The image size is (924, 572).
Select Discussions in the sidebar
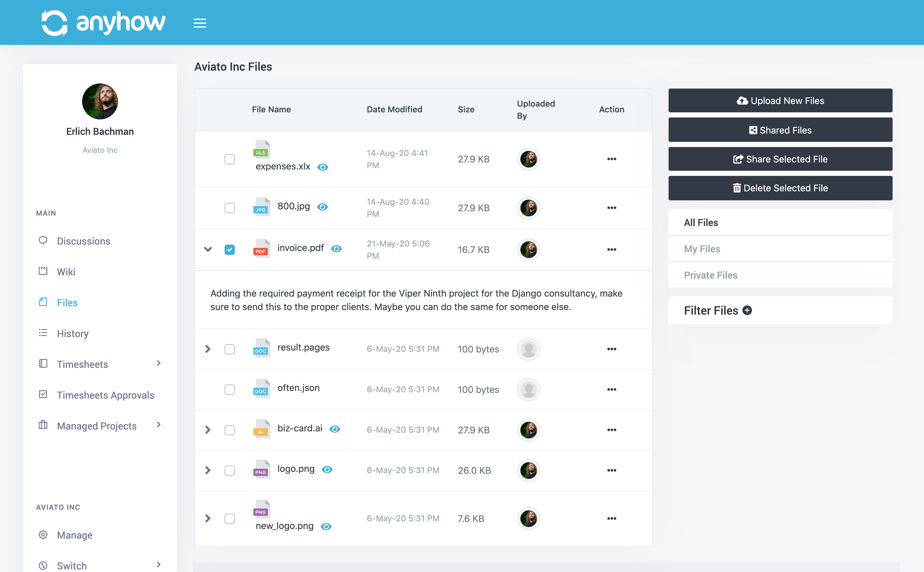(x=83, y=241)
